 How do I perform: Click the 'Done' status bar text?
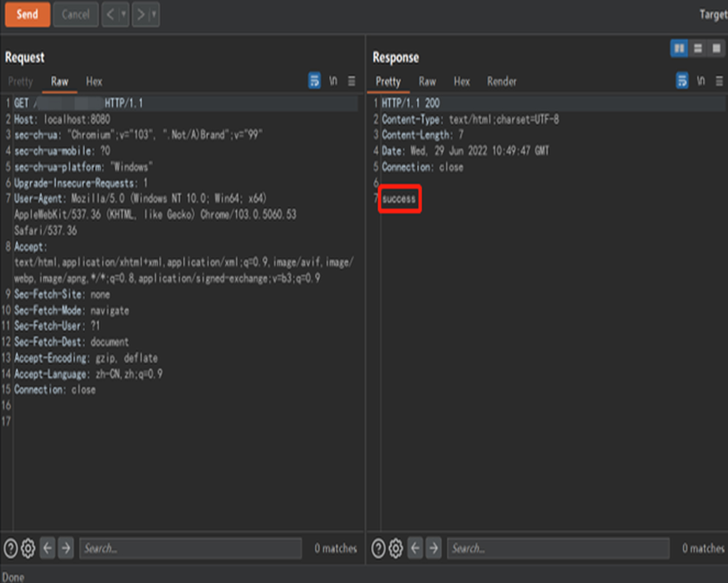point(13,577)
